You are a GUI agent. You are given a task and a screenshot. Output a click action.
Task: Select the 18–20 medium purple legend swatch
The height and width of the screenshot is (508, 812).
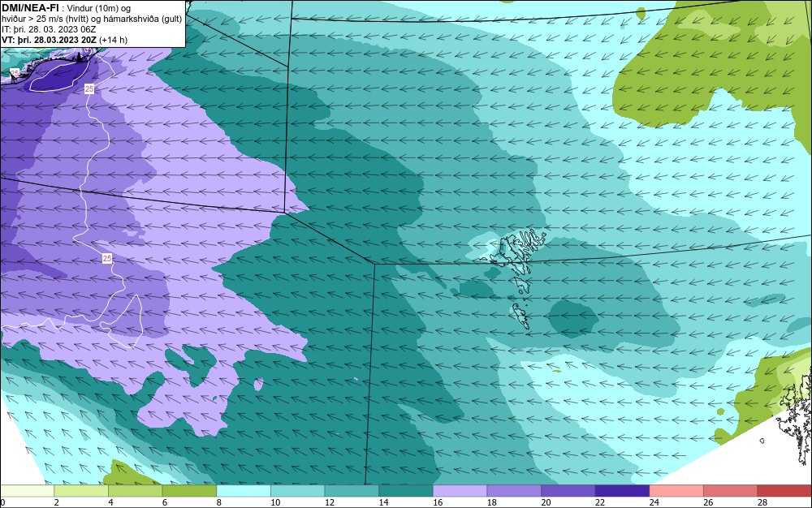point(514,491)
